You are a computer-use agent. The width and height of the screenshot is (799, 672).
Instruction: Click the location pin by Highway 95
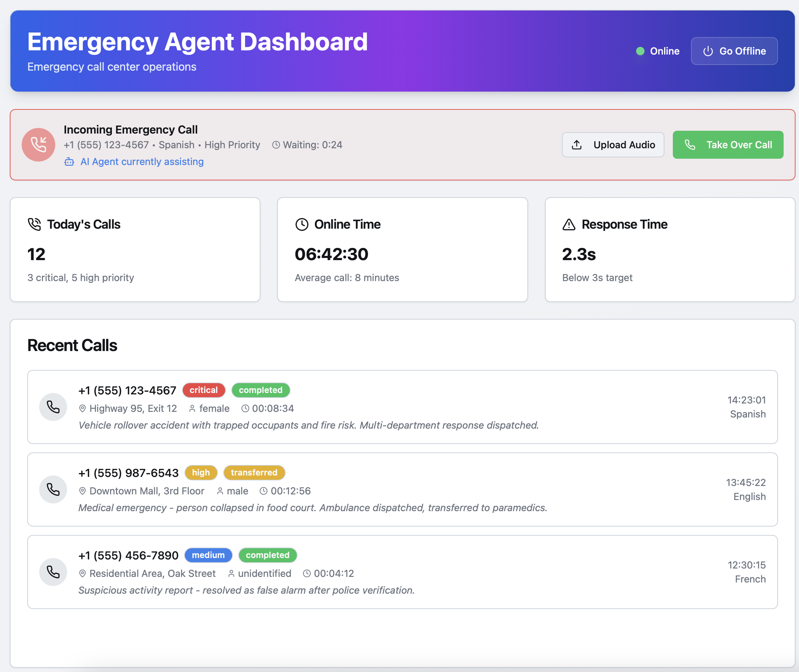pos(82,408)
